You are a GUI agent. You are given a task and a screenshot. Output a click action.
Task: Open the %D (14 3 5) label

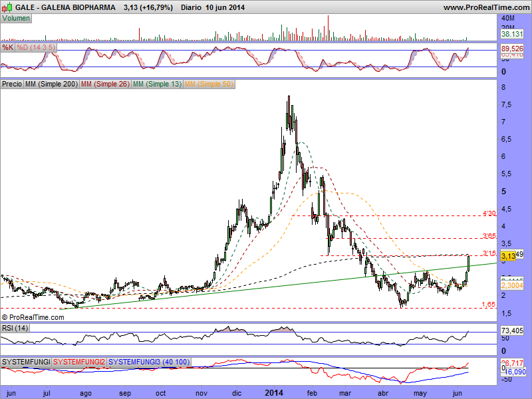click(x=36, y=47)
